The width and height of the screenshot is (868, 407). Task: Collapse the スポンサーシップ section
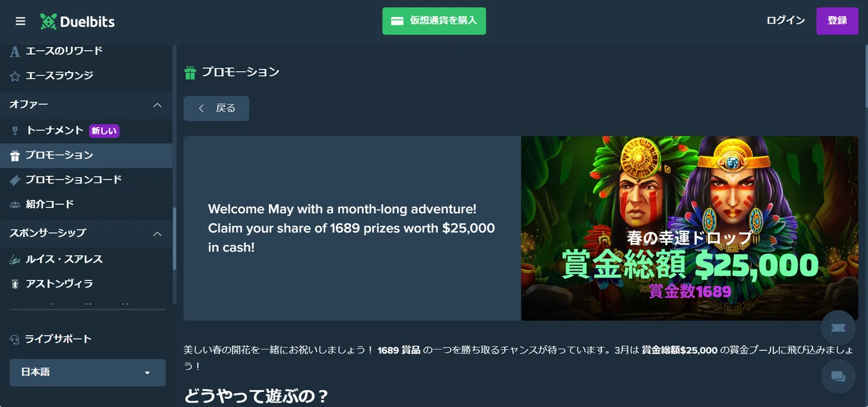pyautogui.click(x=157, y=233)
